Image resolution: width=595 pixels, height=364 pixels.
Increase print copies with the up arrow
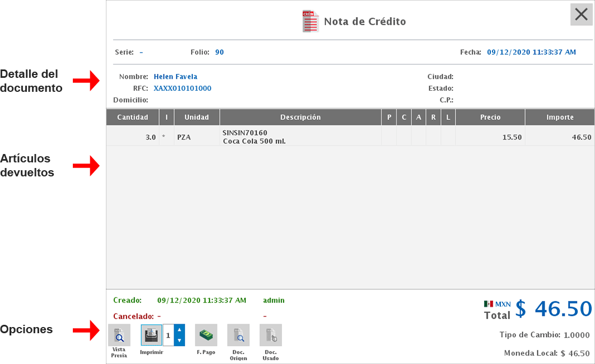[x=178, y=330]
